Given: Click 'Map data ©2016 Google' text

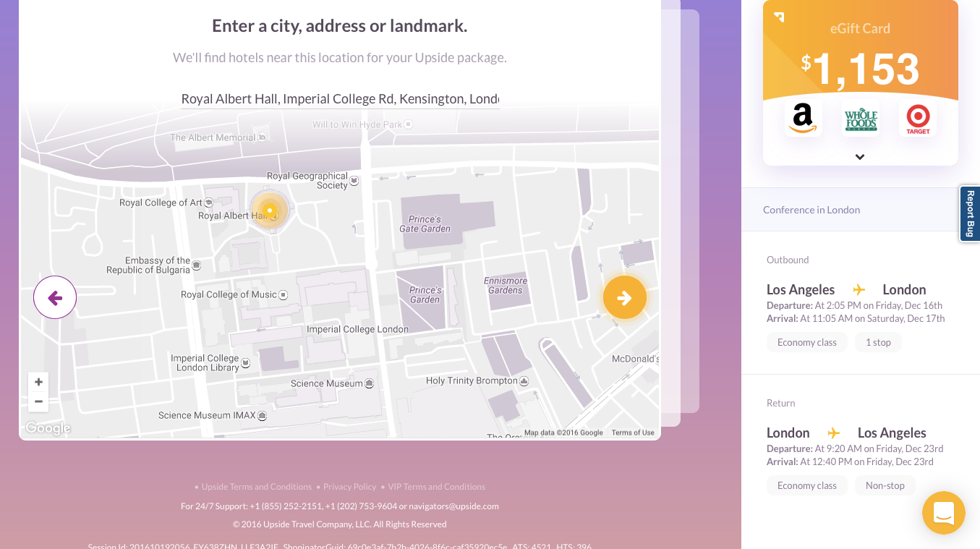Looking at the screenshot, I should coord(563,433).
